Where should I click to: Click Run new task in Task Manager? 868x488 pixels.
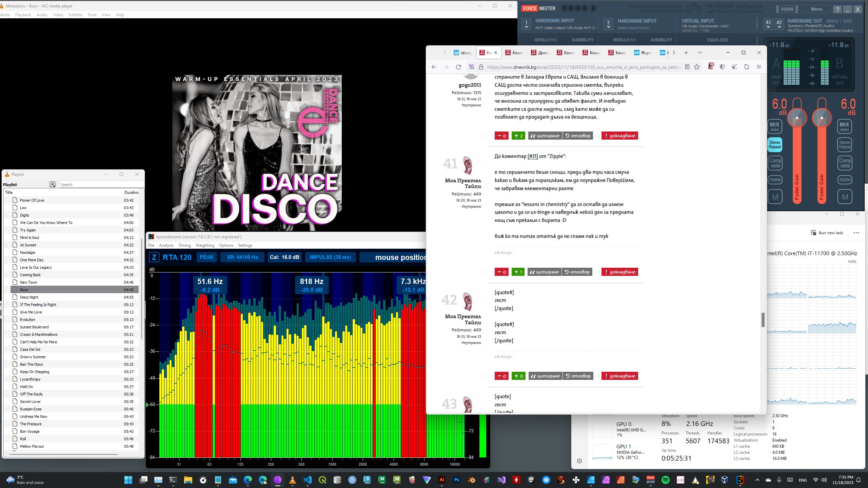(827, 233)
